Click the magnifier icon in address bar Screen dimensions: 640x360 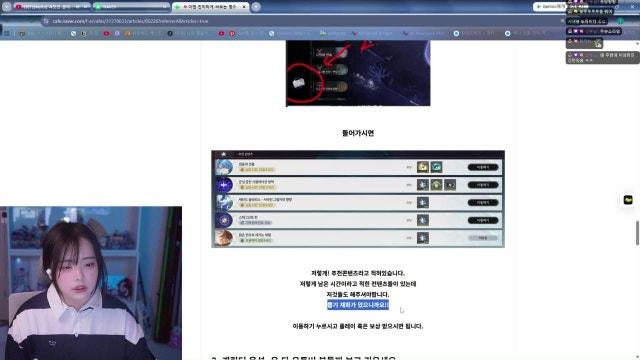coord(562,21)
